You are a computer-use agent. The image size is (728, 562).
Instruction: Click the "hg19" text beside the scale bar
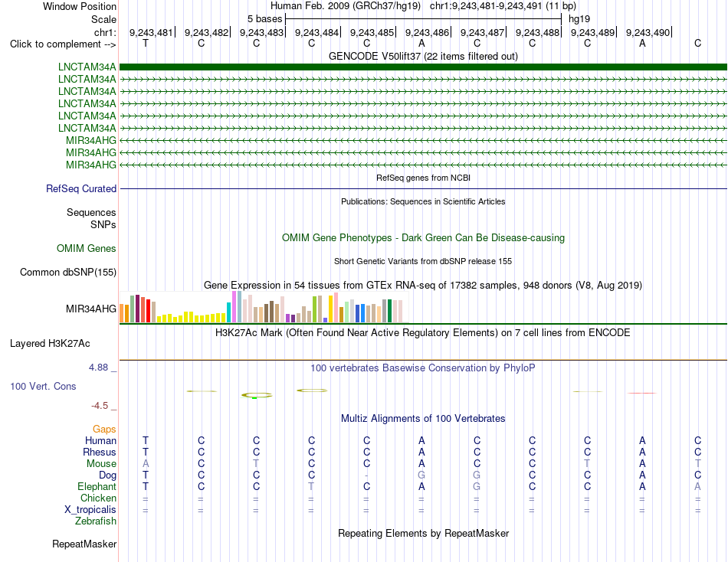point(579,19)
